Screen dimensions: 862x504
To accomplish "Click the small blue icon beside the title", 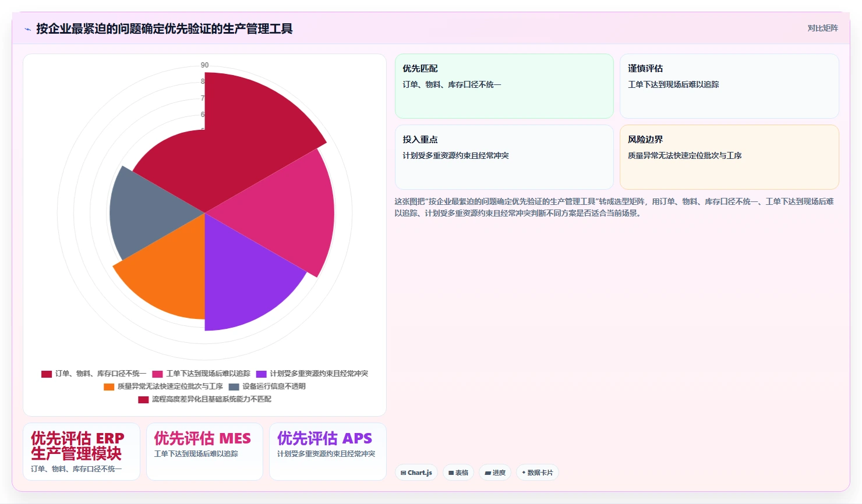I will tap(27, 29).
